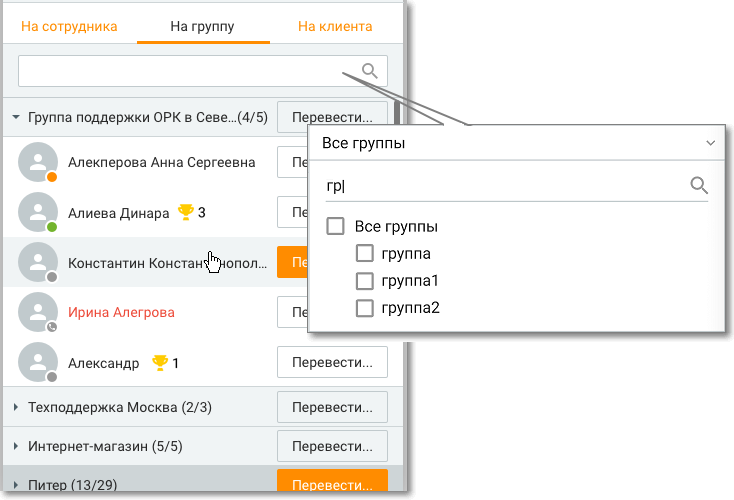Viewport: 734px width, 500px height.
Task: Select the На группу tab
Action: [x=202, y=26]
